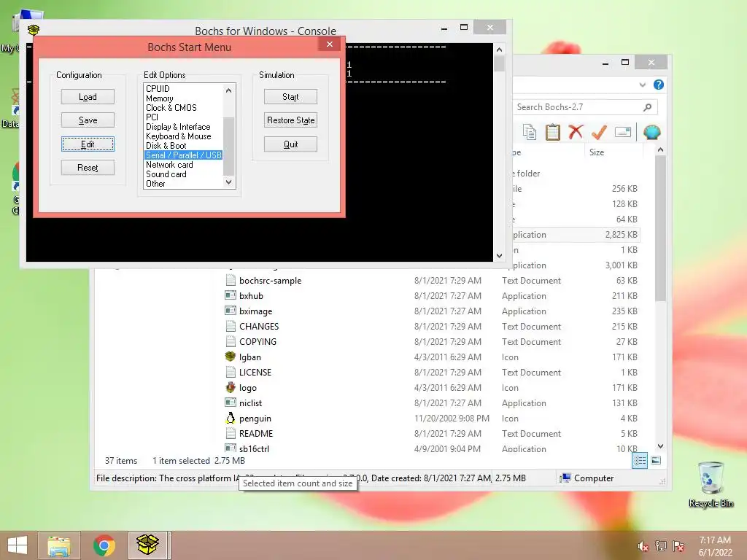Open the Recycle Bin desktop icon
747x560 pixels.
[711, 485]
